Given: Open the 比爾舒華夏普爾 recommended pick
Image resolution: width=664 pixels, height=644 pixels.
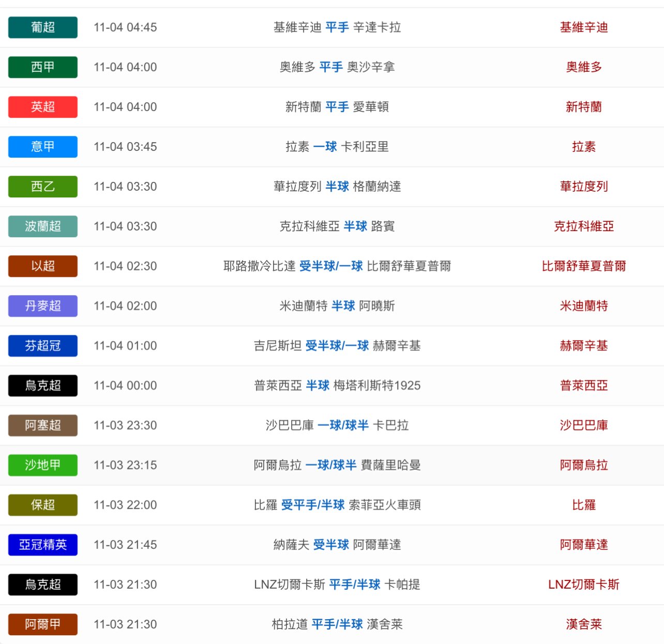Looking at the screenshot, I should tap(583, 266).
